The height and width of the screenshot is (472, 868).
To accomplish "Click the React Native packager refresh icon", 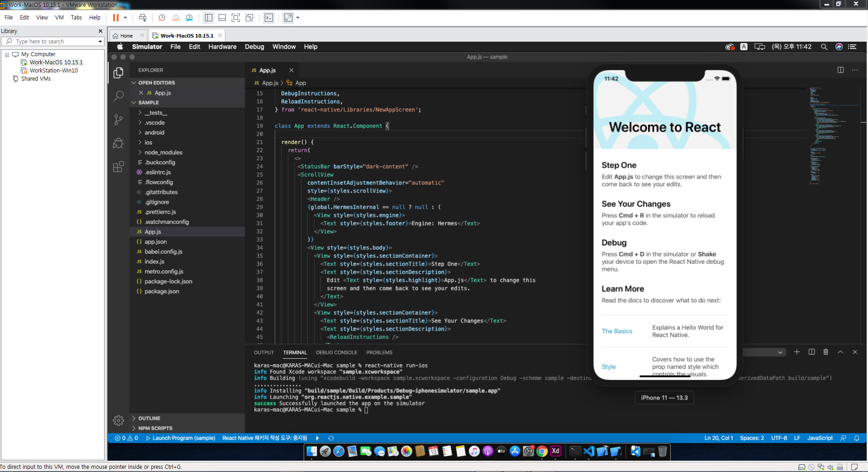I will click(331, 438).
